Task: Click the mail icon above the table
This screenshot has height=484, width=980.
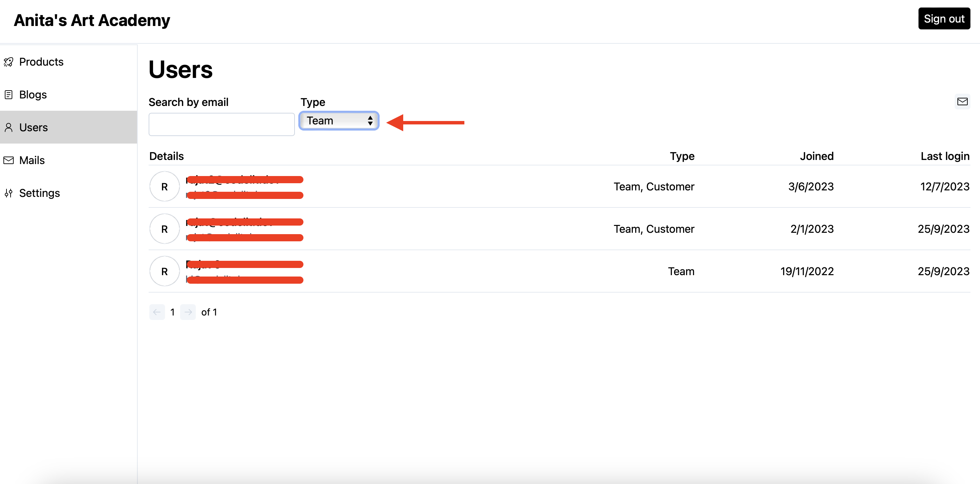Action: pos(962,102)
